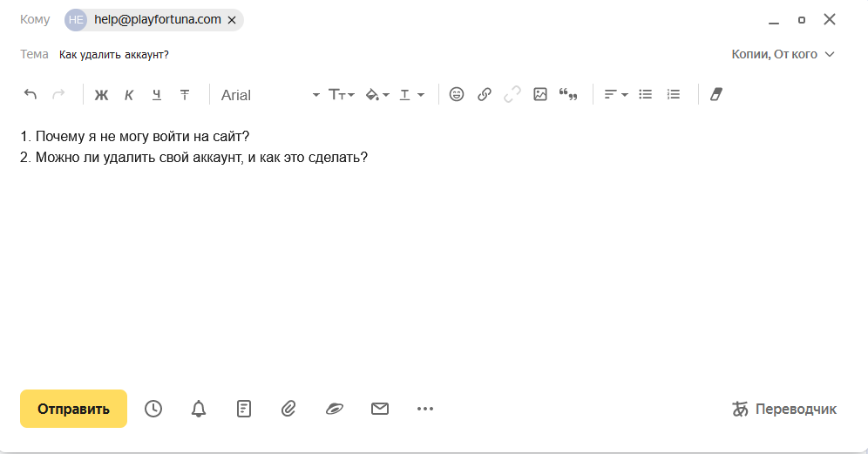The height and width of the screenshot is (454, 868).
Task: Open the font size dropdown
Action: [342, 95]
